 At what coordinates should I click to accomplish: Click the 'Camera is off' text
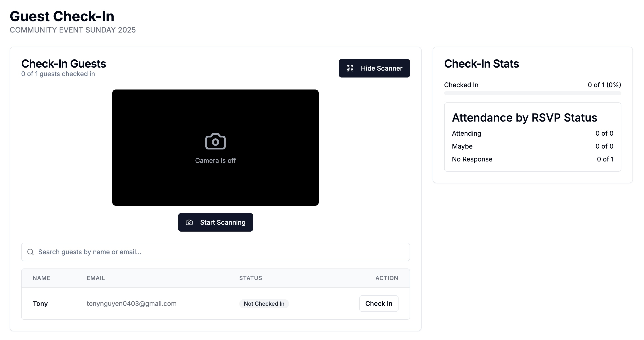[216, 161]
